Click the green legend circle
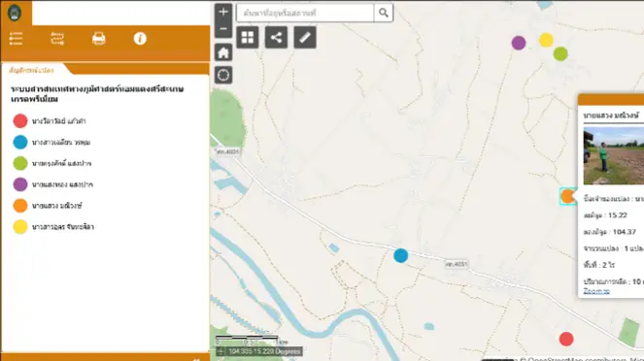This screenshot has width=644, height=361. click(20, 163)
